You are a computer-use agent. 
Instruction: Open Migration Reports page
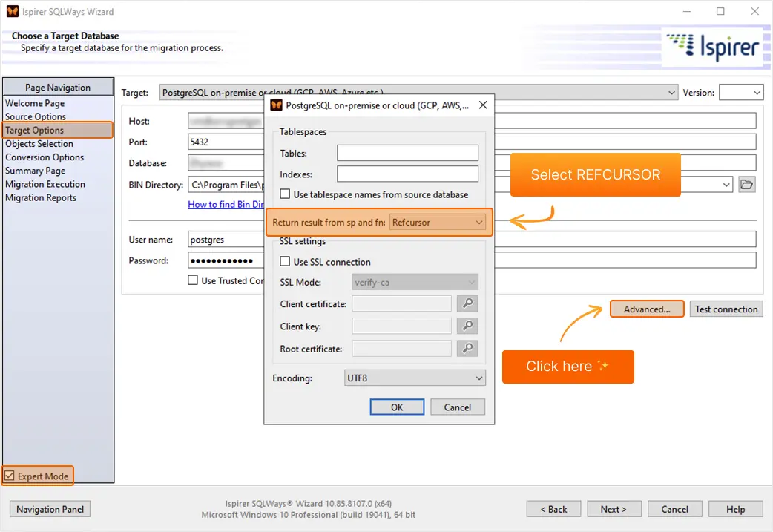pos(40,197)
